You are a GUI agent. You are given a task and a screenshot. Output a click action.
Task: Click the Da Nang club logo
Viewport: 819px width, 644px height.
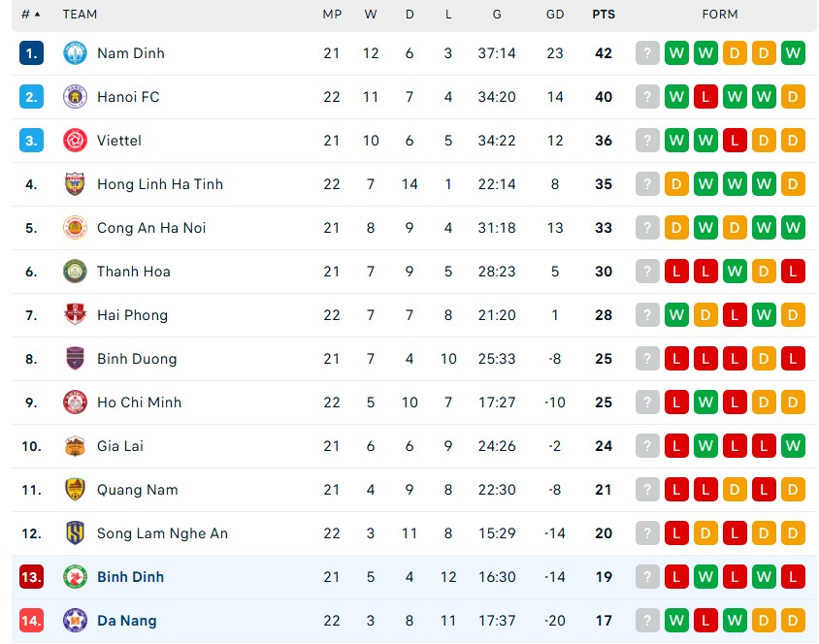click(x=75, y=621)
